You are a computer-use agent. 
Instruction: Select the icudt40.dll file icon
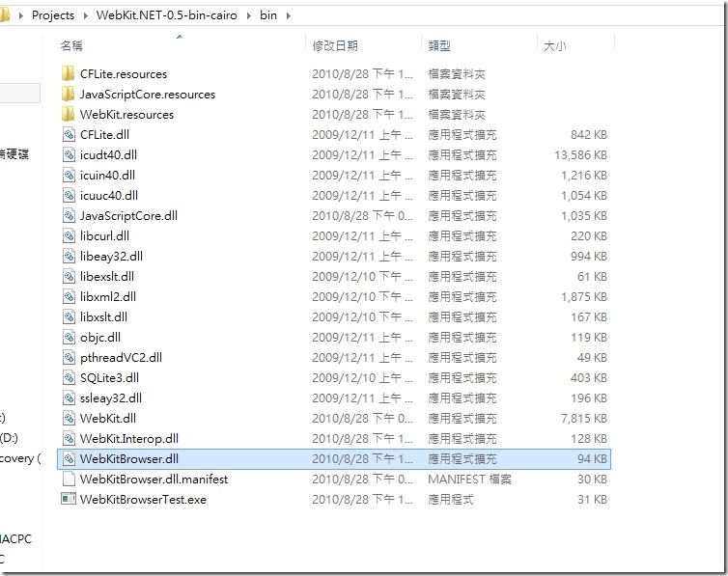point(69,155)
